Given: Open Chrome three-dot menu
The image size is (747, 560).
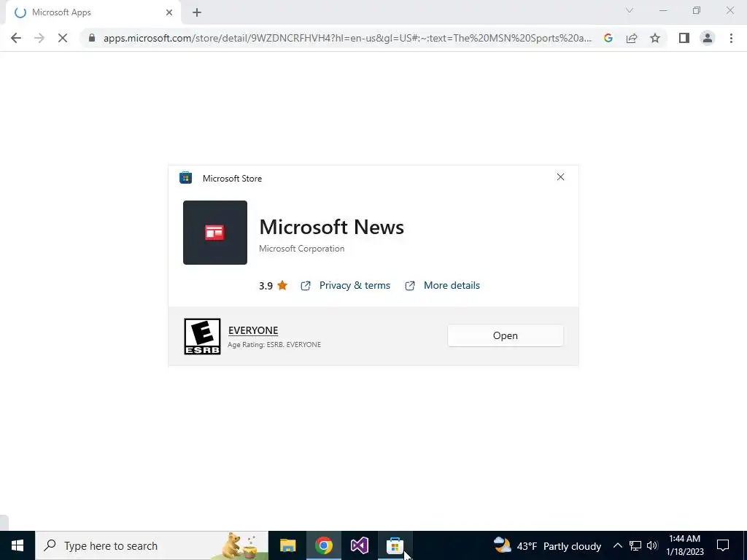Looking at the screenshot, I should click(x=731, y=38).
